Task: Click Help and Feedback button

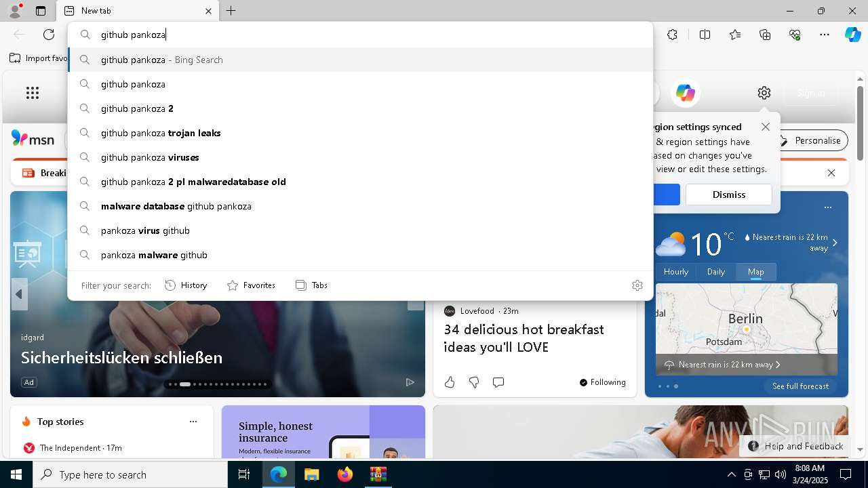Action: [795, 446]
